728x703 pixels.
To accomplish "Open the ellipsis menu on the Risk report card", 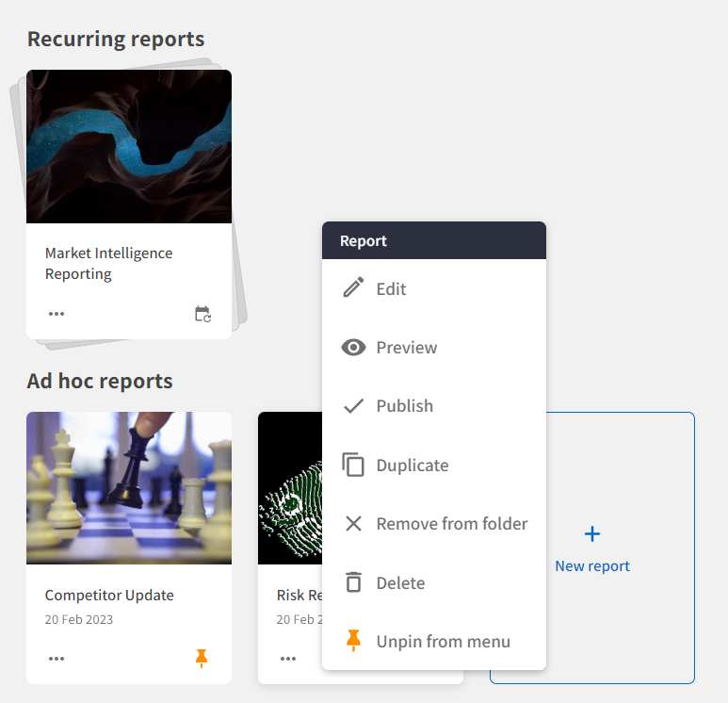I will coord(288,658).
